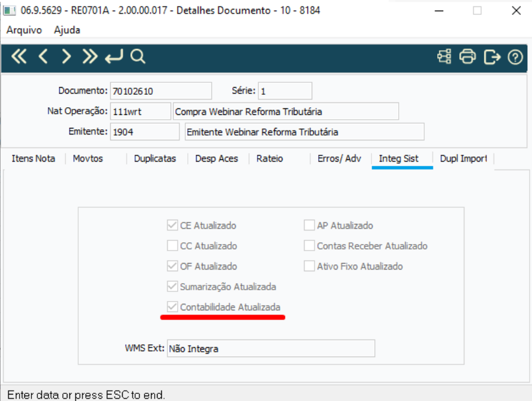Viewport: 532px width, 401px height.
Task: Go to the next record
Action: (66, 56)
